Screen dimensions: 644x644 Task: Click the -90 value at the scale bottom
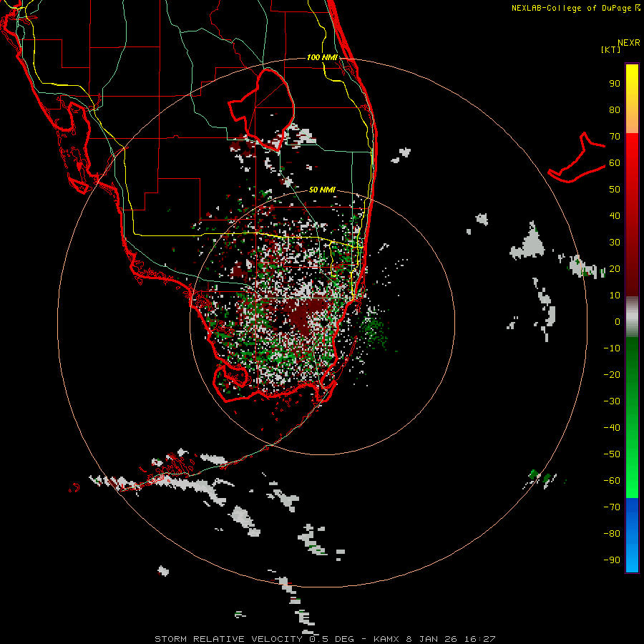pos(612,560)
